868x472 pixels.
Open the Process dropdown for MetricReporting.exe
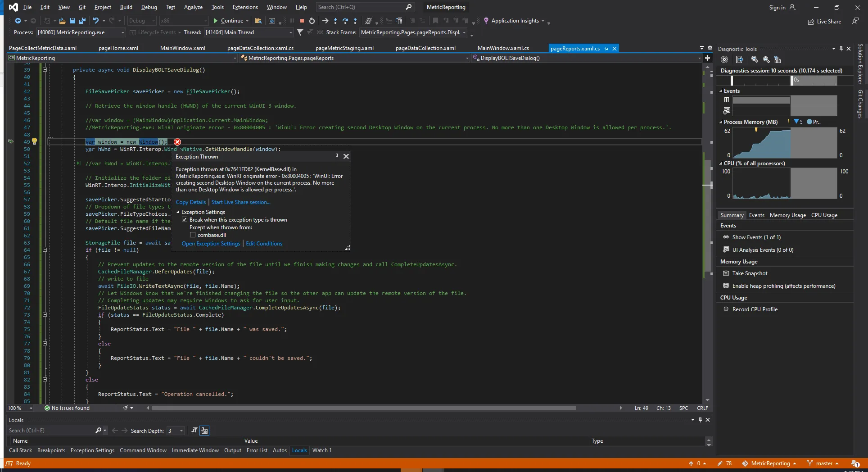click(122, 32)
